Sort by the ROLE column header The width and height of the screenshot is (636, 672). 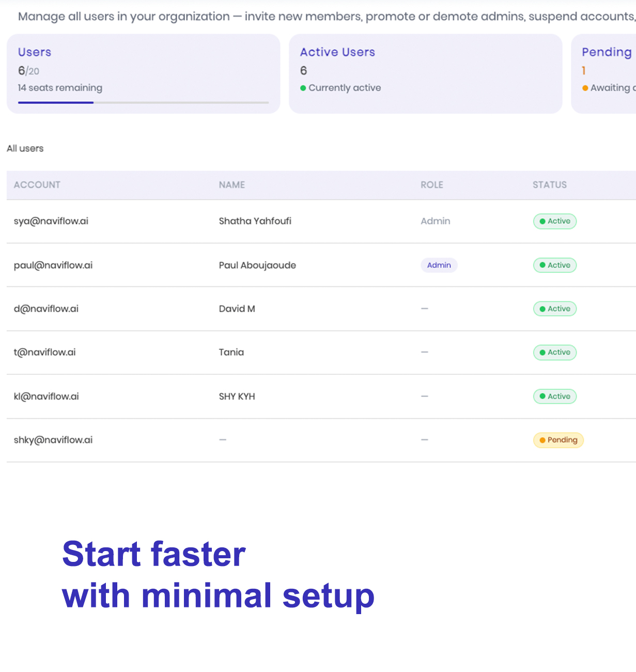pyautogui.click(x=432, y=185)
